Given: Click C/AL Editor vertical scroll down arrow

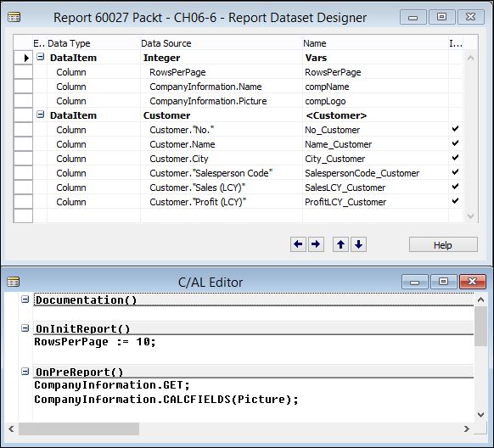Looking at the screenshot, I should [x=480, y=415].
